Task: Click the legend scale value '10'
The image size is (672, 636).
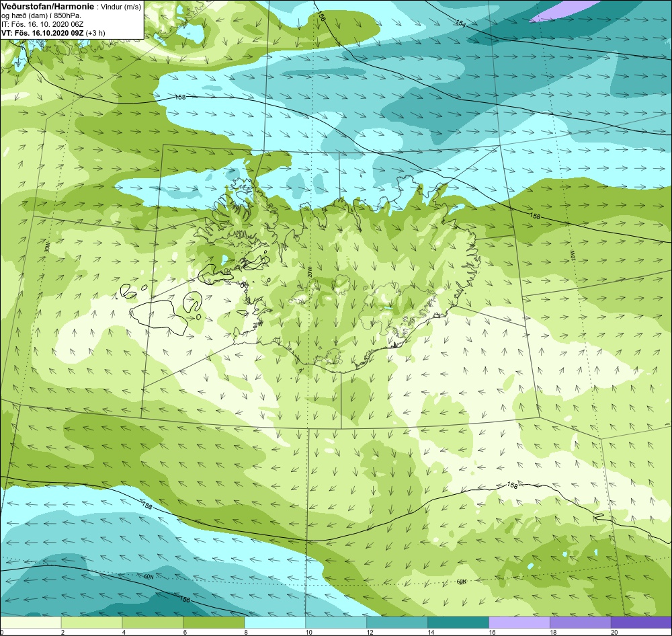Action: coord(308,632)
